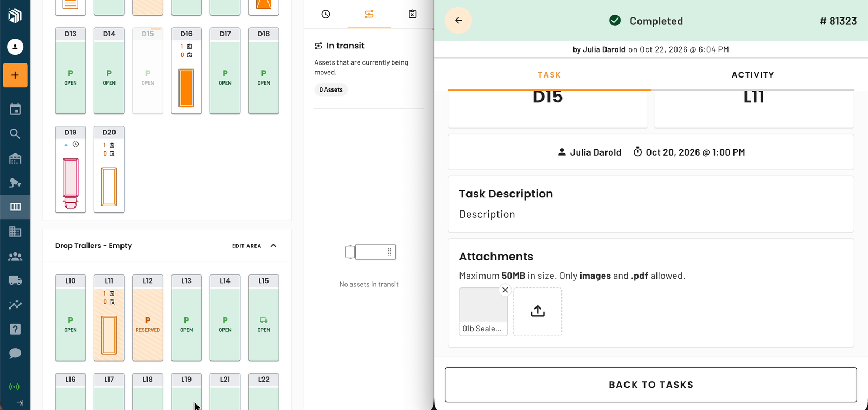Remove the 01b Seale attachment
This screenshot has height=410, width=868.
[x=505, y=290]
